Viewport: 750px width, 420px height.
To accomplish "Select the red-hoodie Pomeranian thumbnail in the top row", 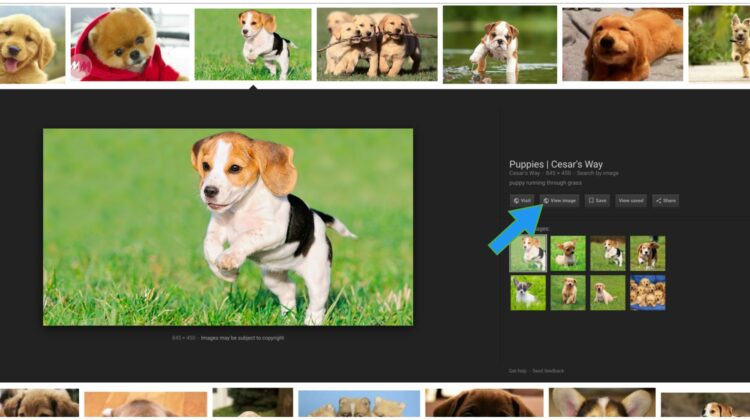I will [127, 44].
